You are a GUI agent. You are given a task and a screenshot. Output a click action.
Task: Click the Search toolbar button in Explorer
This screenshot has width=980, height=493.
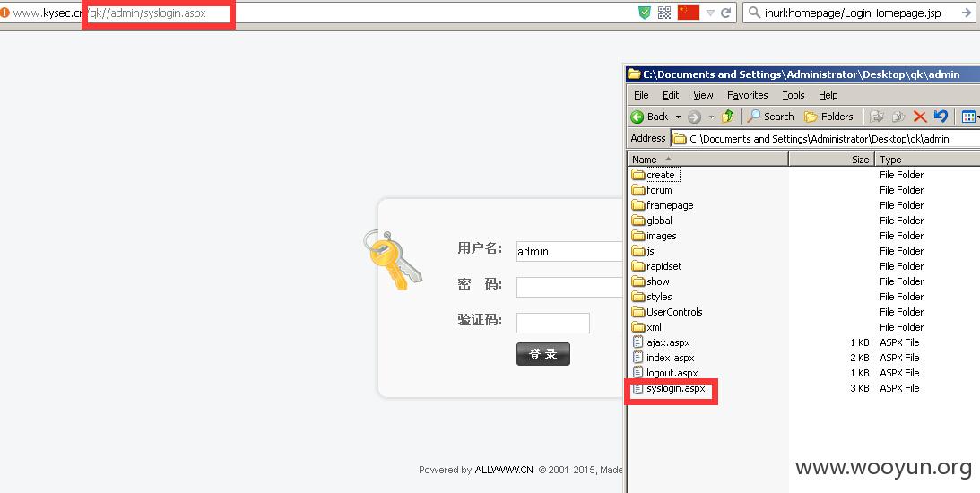[770, 117]
